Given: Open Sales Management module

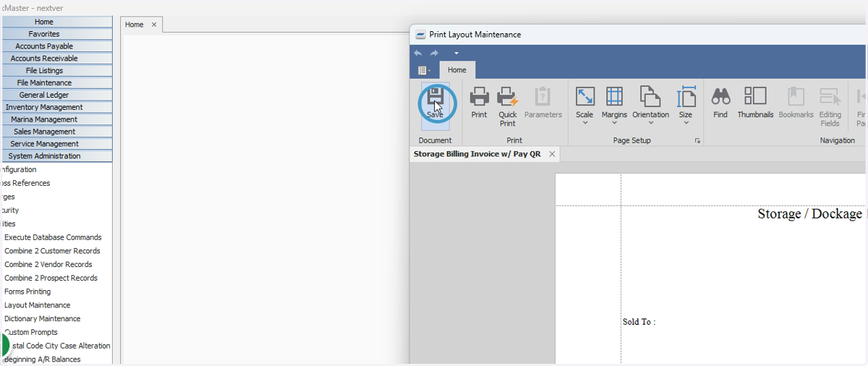Looking at the screenshot, I should [x=57, y=132].
